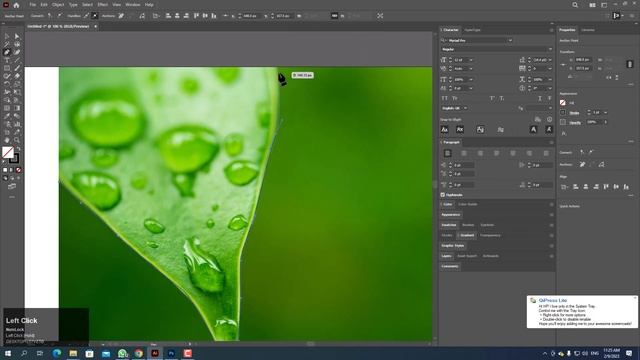Set paragraph to align left

[x=447, y=153]
